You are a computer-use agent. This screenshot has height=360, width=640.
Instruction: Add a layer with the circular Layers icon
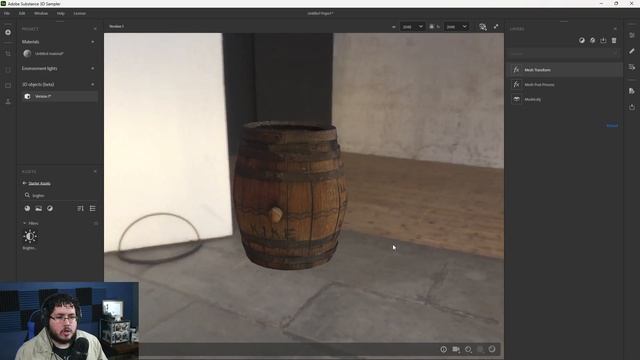click(x=582, y=40)
